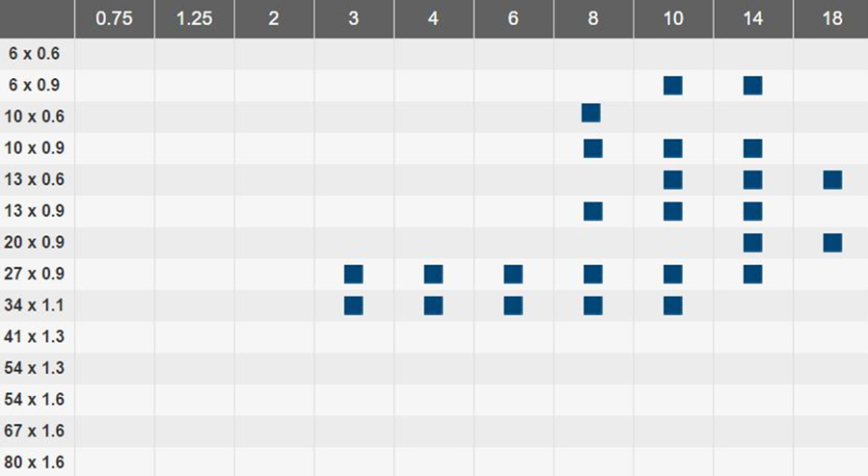The width and height of the screenshot is (868, 476).
Task: Select the 18 column header
Action: [831, 19]
